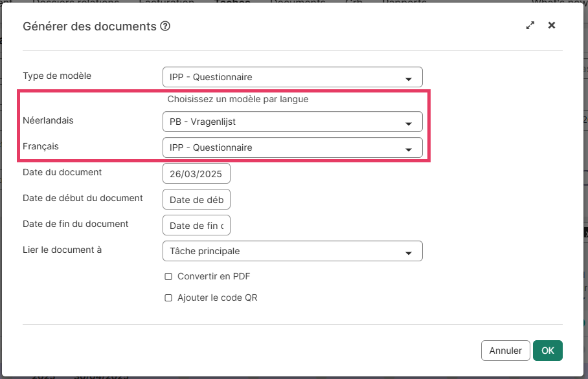Focus the Date de début du document field

[x=196, y=200]
